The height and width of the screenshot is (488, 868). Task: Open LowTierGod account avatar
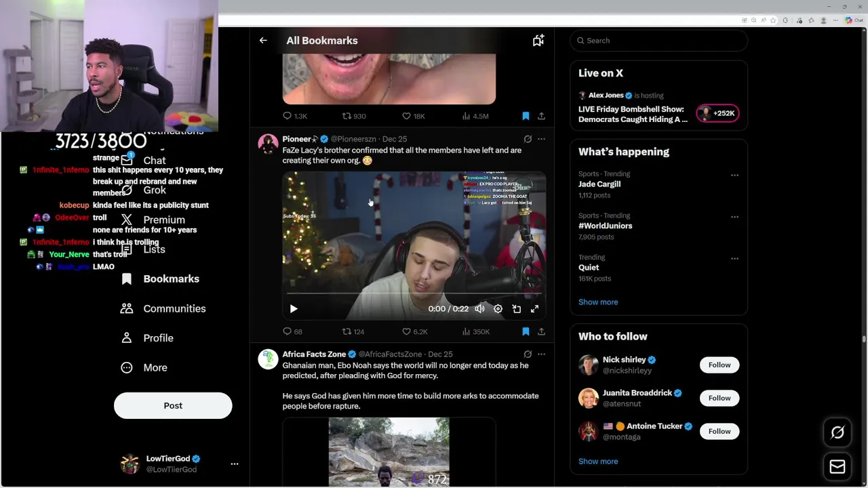(130, 464)
